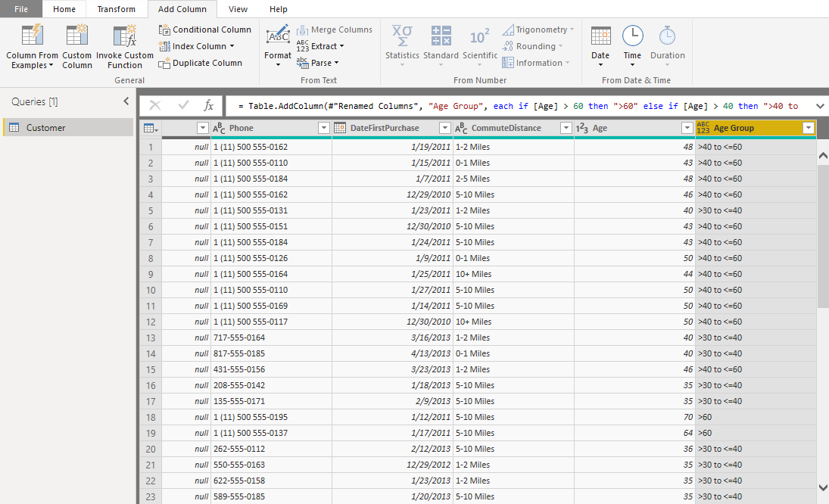Add a Conditional Column
The width and height of the screenshot is (829, 504).
[x=205, y=30]
